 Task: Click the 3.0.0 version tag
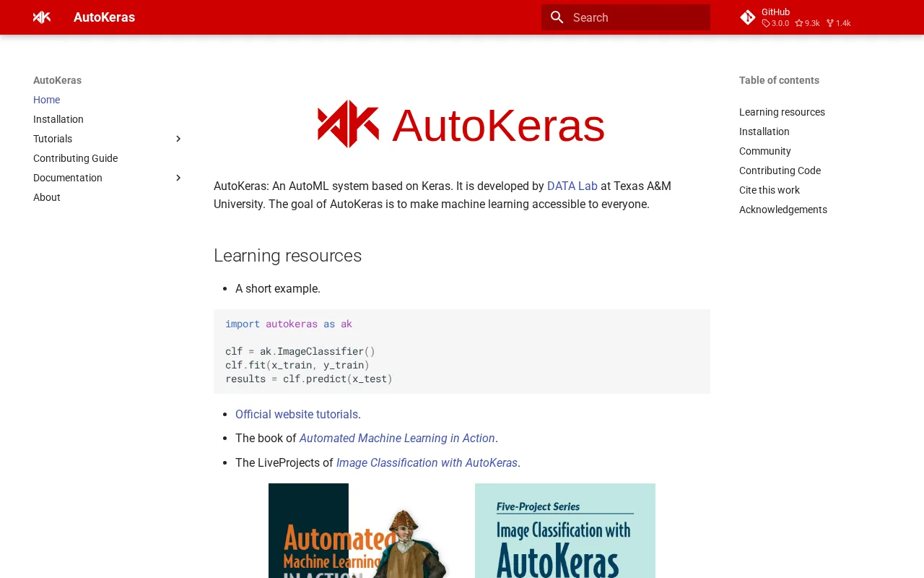(775, 23)
